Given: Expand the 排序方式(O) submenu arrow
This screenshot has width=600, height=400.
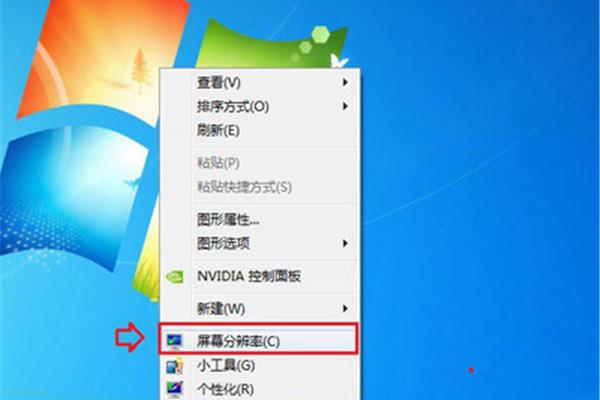Looking at the screenshot, I should tap(345, 106).
